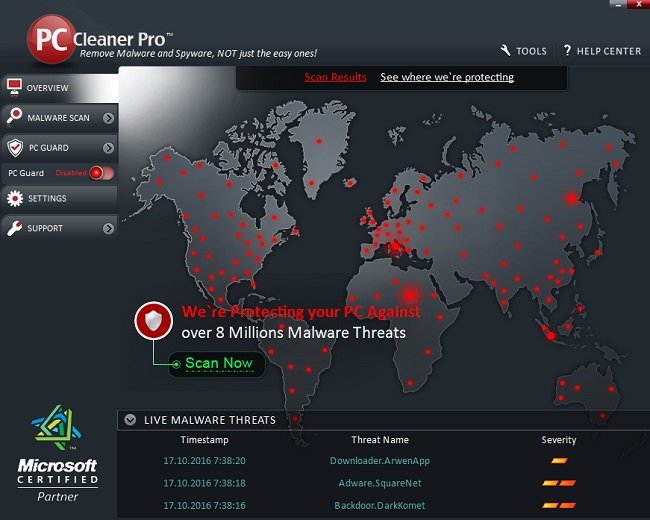The height and width of the screenshot is (520, 650).
Task: Click the Severity column header
Action: (x=559, y=440)
